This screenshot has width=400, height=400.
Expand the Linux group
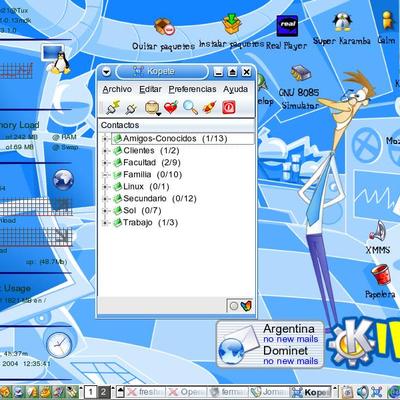click(x=105, y=187)
